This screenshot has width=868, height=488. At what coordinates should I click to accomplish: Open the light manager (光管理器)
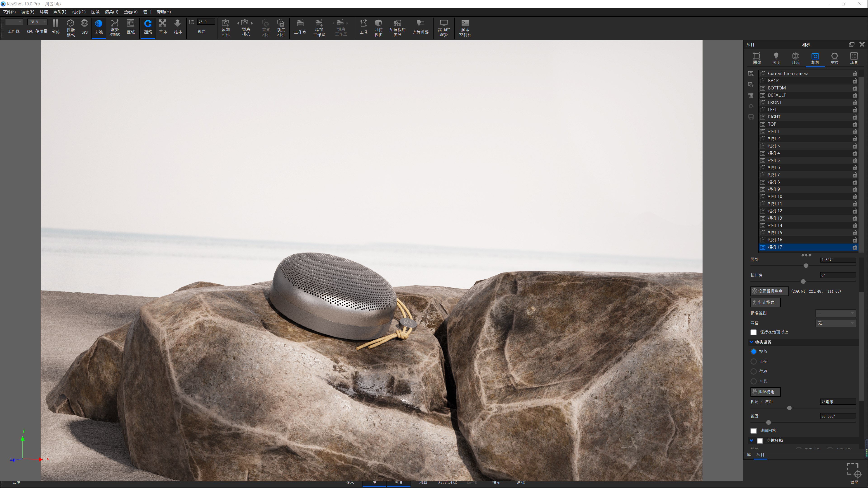click(420, 27)
